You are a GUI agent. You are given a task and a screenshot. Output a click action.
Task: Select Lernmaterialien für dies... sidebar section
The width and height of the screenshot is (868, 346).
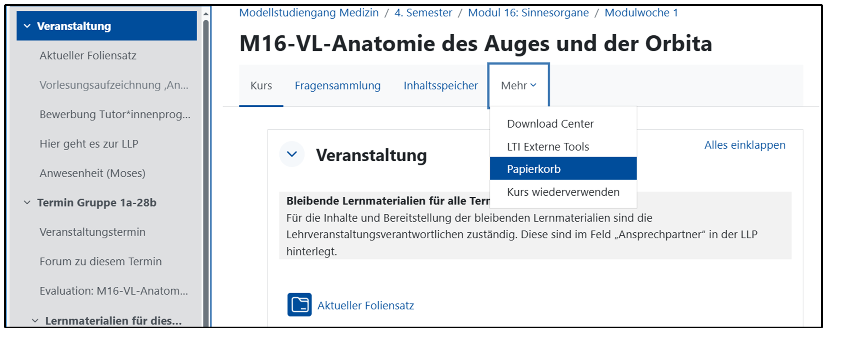[x=113, y=321]
